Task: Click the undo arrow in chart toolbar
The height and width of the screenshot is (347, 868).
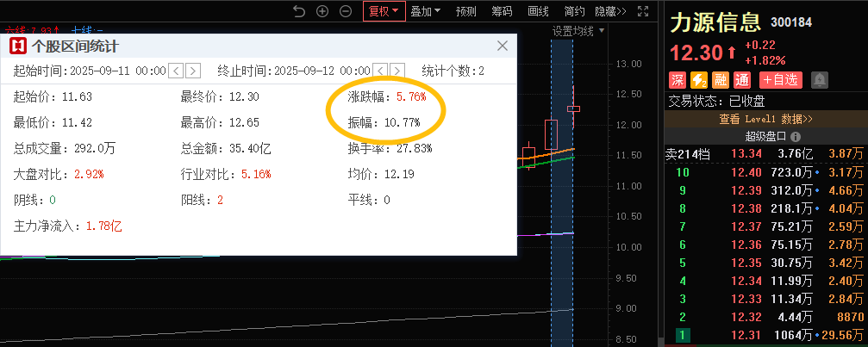Action: [x=299, y=11]
